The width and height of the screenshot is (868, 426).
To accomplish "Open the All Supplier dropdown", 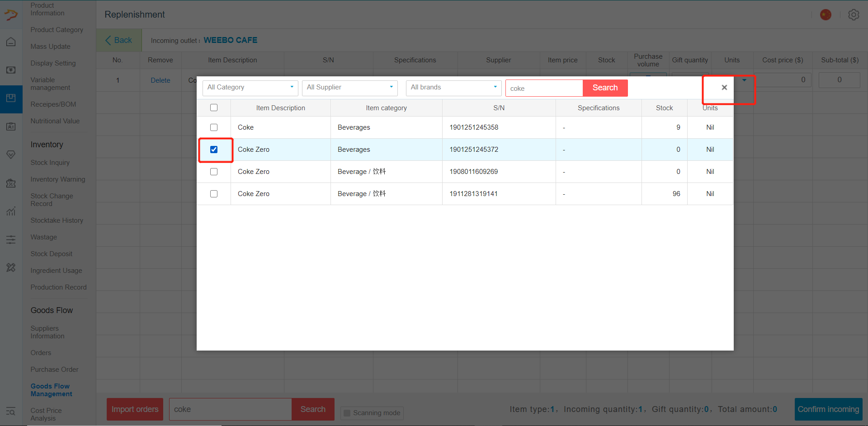I will pos(350,88).
